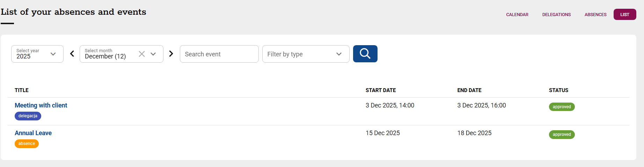The height and width of the screenshot is (167, 644).
Task: Go to previous month arrow
Action: tap(72, 54)
